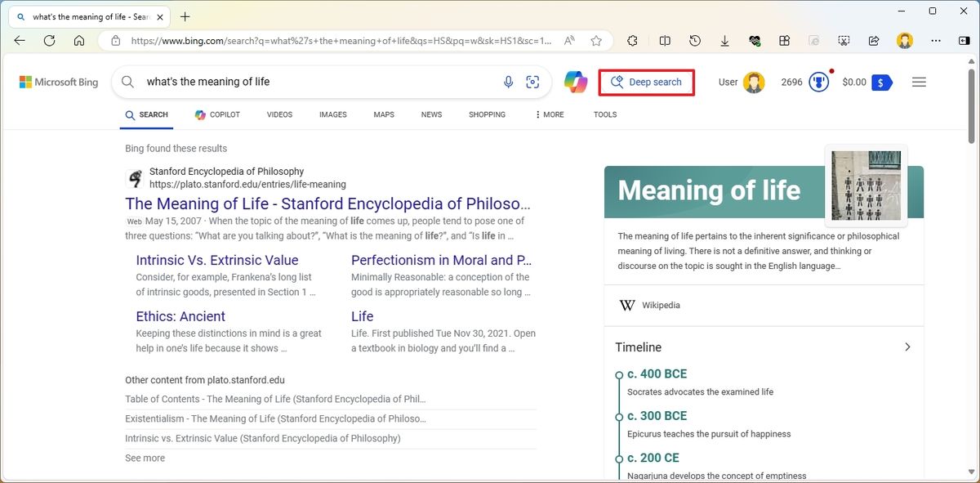The height and width of the screenshot is (483, 980).
Task: Switch to the IMAGES search tab
Action: [x=332, y=114]
